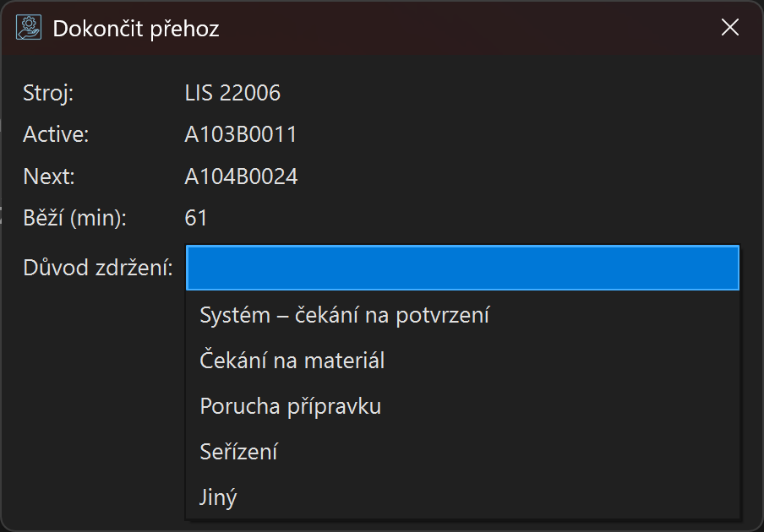764x532 pixels.
Task: Pick the Porucha přípravku delay reason
Action: click(291, 407)
